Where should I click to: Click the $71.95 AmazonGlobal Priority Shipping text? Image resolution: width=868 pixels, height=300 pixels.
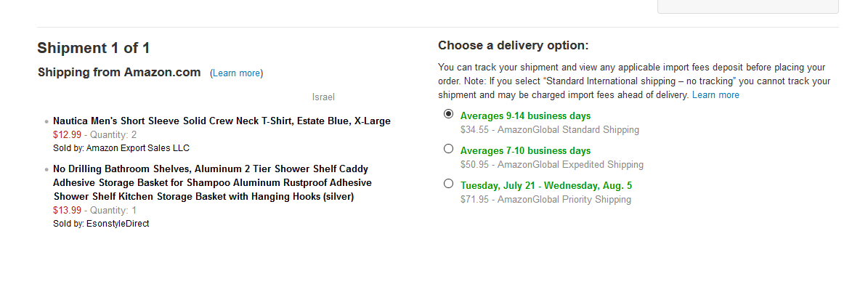[545, 200]
